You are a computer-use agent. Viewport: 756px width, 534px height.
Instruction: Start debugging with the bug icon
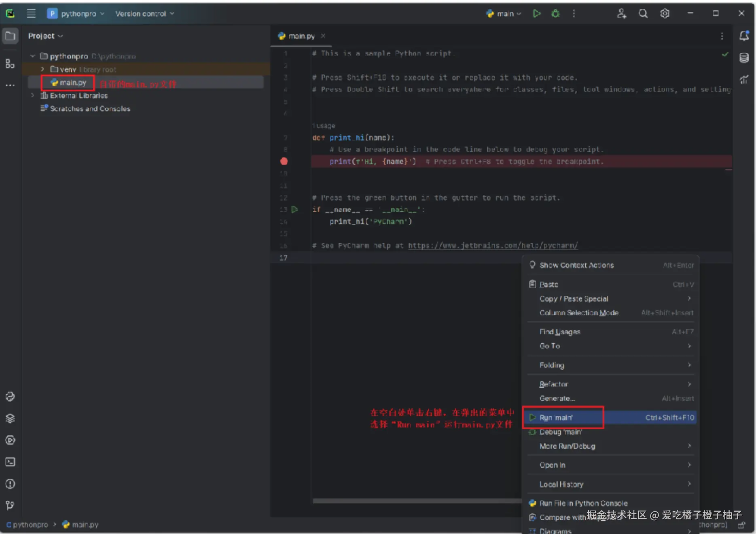(x=555, y=13)
